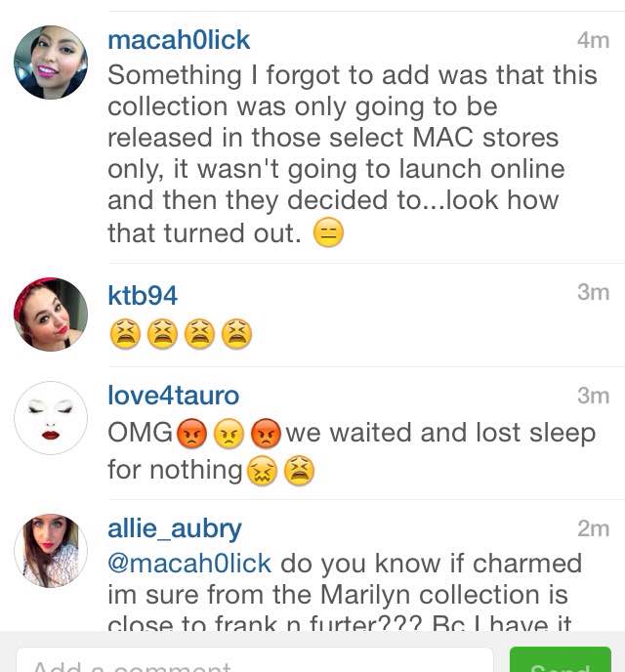Open the ktb94 username link
Screen dimensions: 625x672
143,295
